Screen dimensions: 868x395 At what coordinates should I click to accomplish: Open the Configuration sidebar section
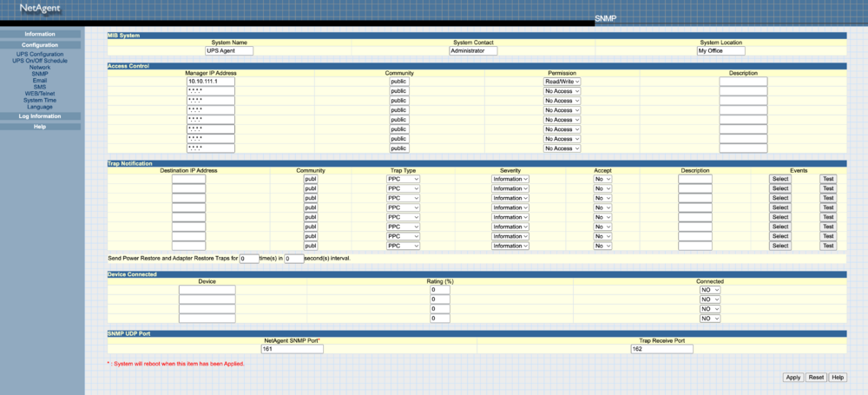[40, 45]
